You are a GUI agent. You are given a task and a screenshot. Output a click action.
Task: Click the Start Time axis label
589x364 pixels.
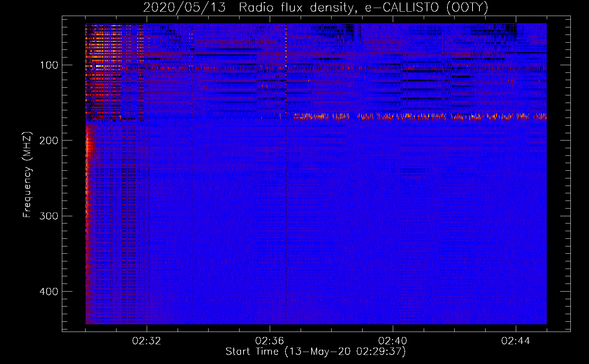[316, 352]
